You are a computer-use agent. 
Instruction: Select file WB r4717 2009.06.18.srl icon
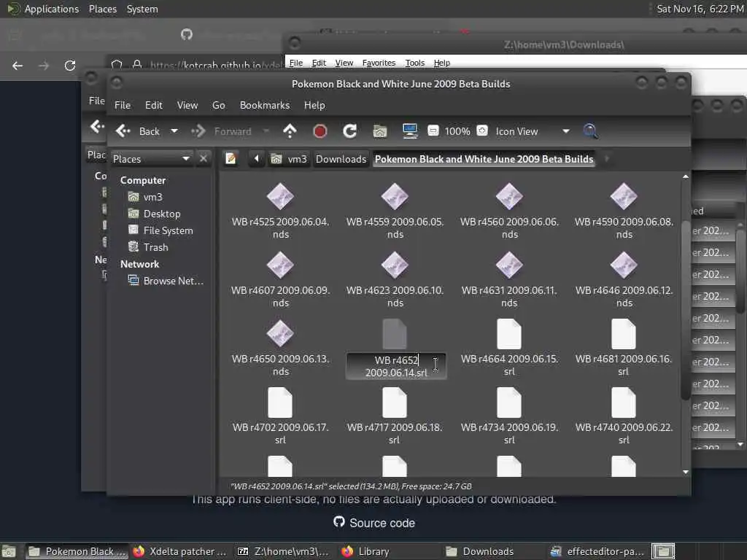click(x=395, y=402)
